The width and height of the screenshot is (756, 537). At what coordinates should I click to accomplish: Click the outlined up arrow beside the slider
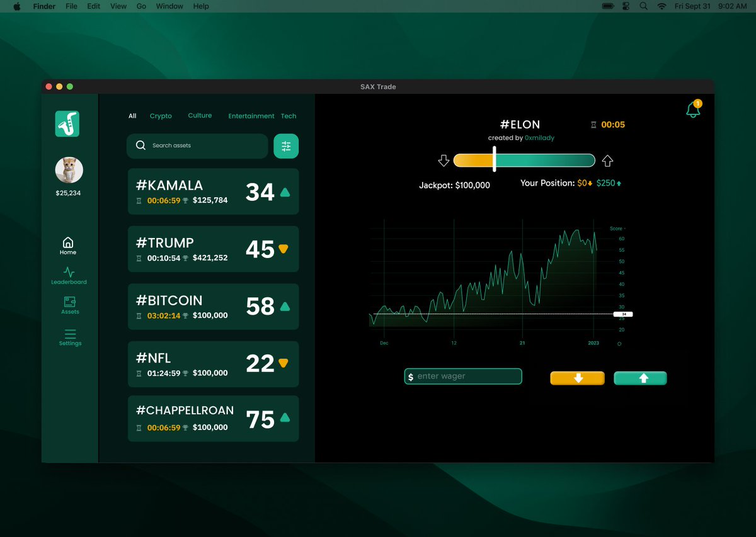click(607, 161)
